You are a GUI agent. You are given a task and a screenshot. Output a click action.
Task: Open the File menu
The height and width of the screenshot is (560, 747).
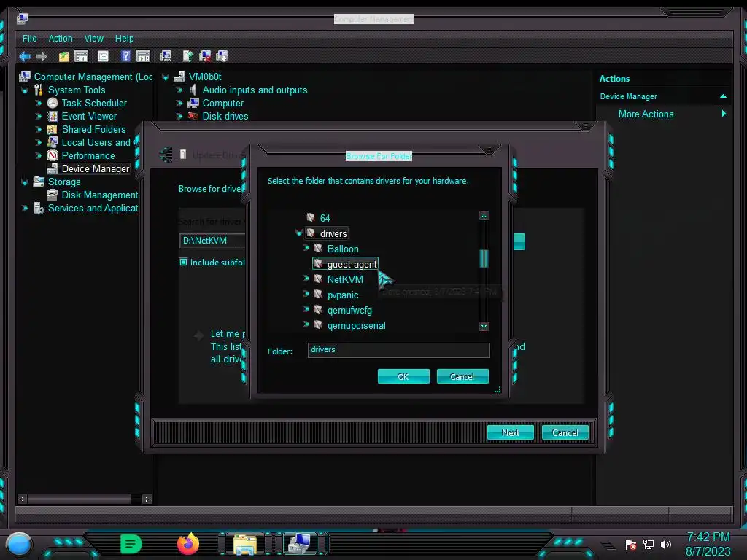[29, 39]
